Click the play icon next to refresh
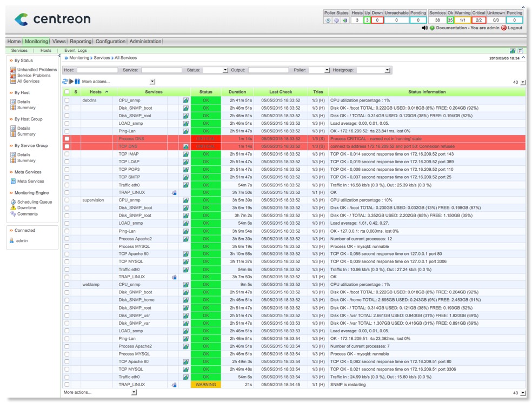This screenshot has height=403, width=532. [x=71, y=81]
